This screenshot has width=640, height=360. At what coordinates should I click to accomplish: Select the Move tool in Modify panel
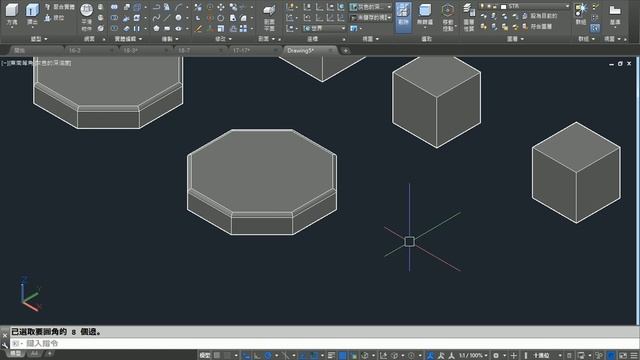(221, 7)
